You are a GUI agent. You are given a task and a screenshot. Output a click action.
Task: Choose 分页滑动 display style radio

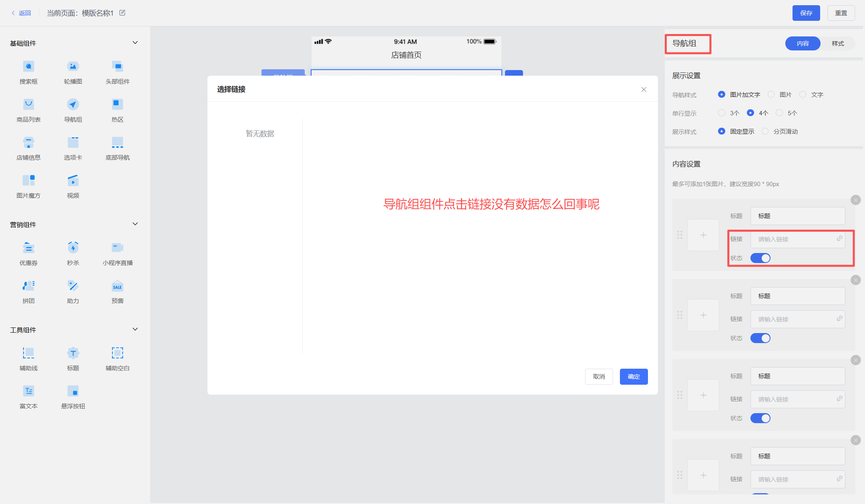pos(765,131)
